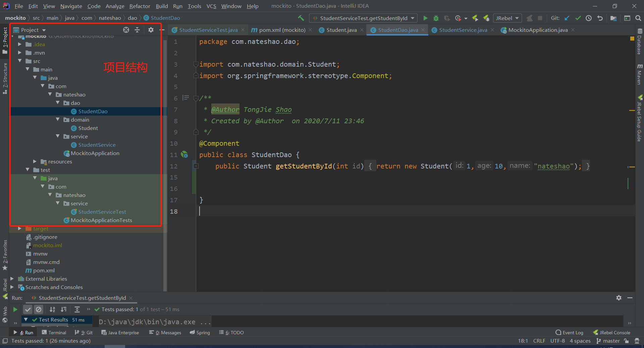Switch to StudentService.java tab
The height and width of the screenshot is (348, 644).
(x=463, y=30)
